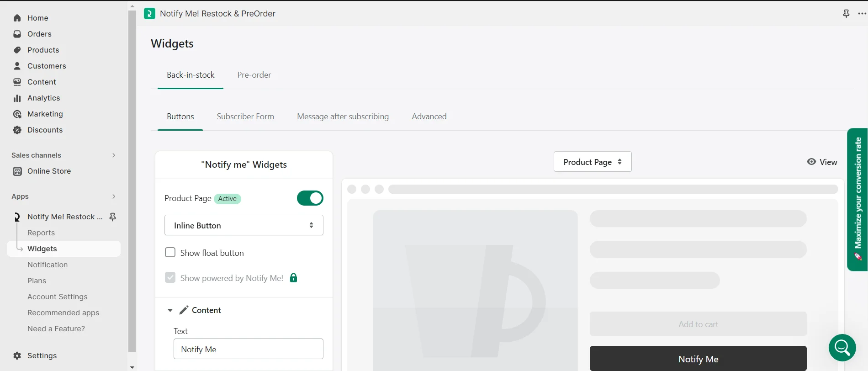Click the Settings gear icon
The height and width of the screenshot is (371, 868).
[17, 355]
